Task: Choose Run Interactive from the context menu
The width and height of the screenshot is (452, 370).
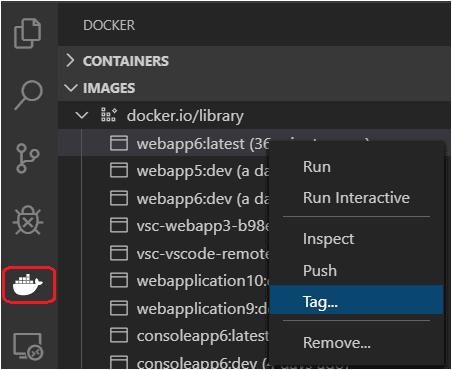Action: point(356,198)
